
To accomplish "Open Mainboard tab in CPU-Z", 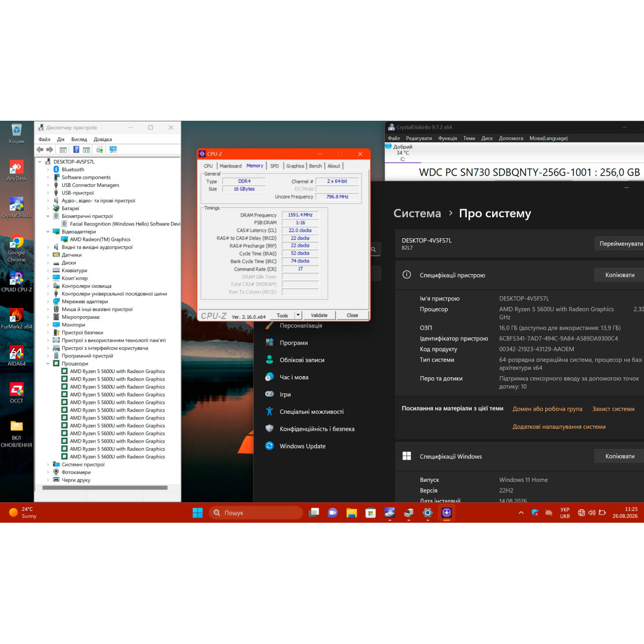I will [231, 166].
